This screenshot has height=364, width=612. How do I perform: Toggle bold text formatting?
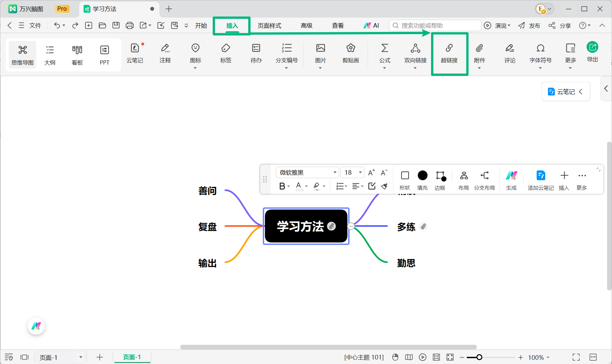(282, 186)
